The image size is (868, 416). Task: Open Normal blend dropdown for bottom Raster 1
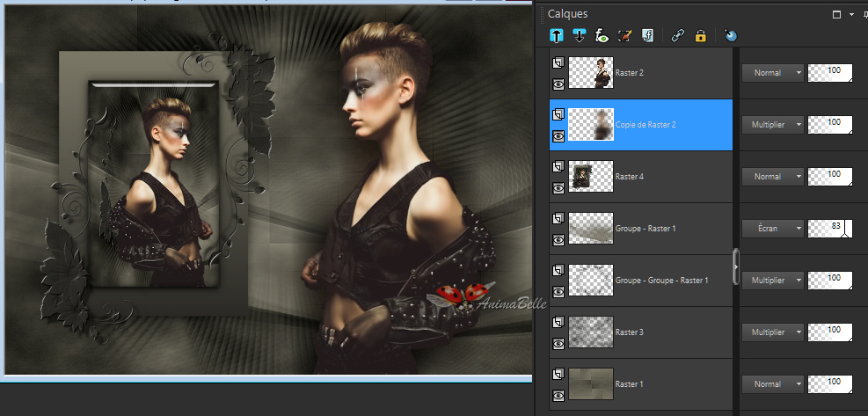[773, 383]
